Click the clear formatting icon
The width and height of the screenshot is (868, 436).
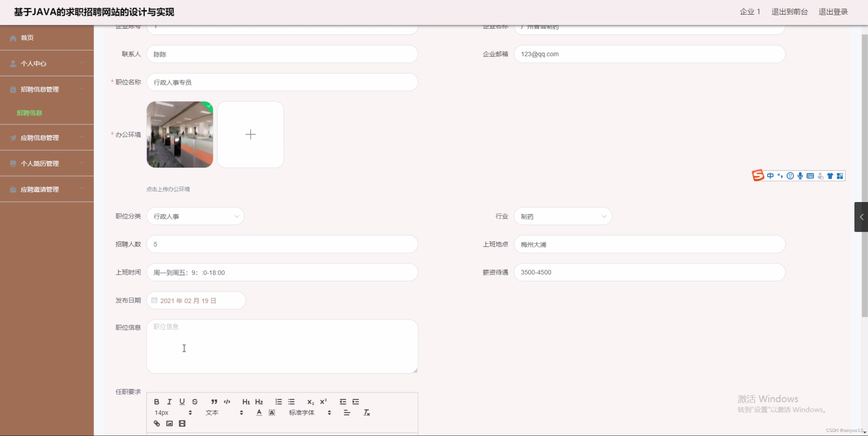coord(366,413)
